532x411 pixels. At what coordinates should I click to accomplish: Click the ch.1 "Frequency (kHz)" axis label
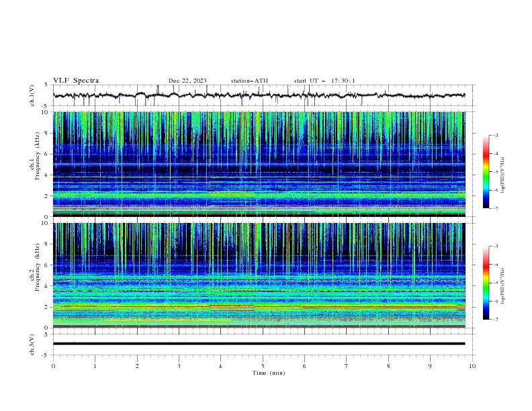[x=38, y=156]
